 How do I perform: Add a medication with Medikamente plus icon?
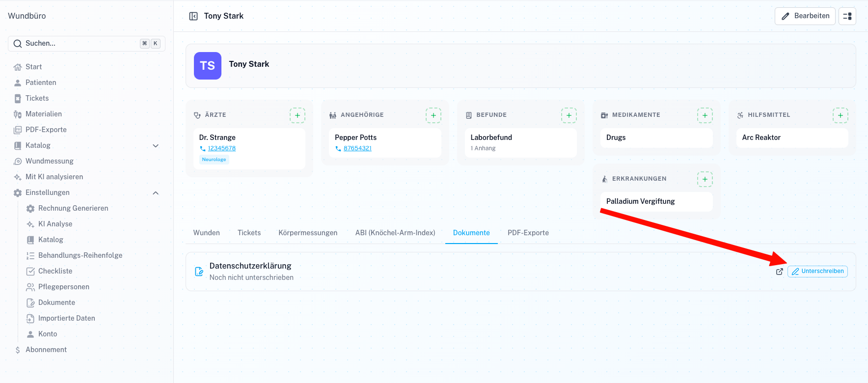[x=705, y=115]
